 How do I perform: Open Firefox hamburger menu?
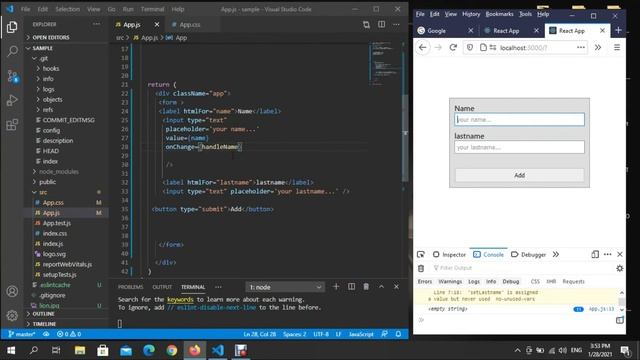point(617,48)
